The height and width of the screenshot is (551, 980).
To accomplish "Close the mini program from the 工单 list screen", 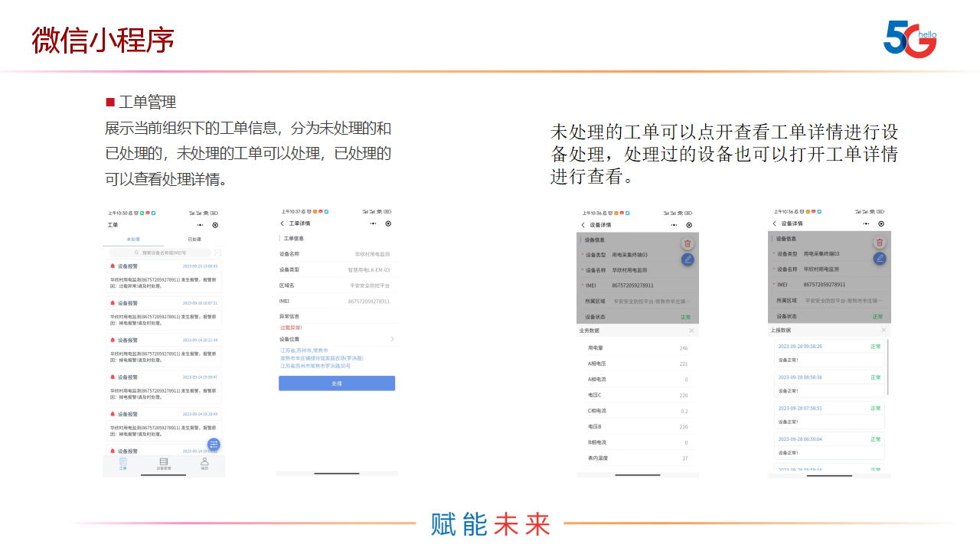I will [x=215, y=225].
